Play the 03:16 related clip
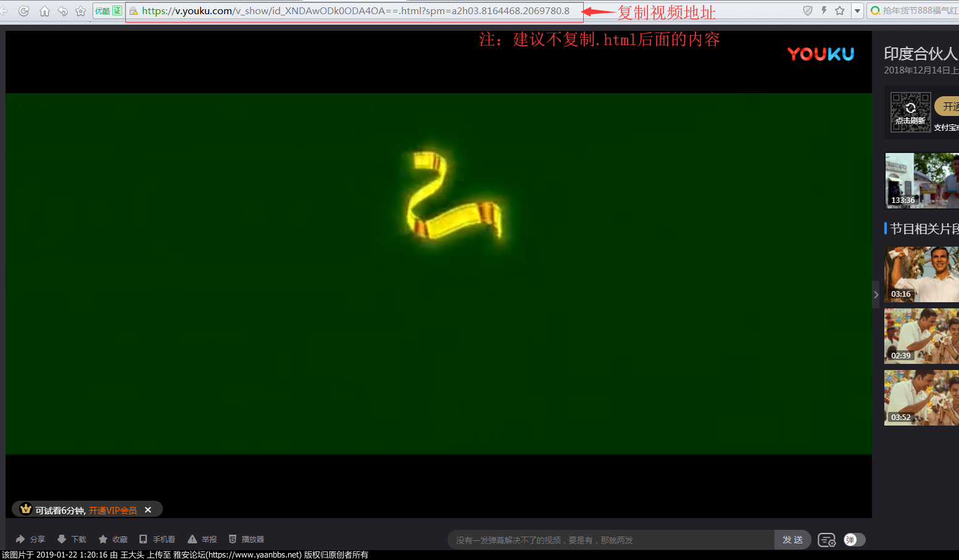This screenshot has width=959, height=560. (x=922, y=274)
